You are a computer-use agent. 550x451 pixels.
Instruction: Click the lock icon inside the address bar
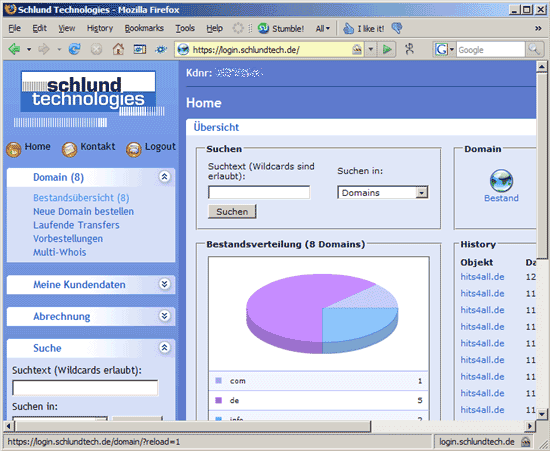(x=357, y=49)
